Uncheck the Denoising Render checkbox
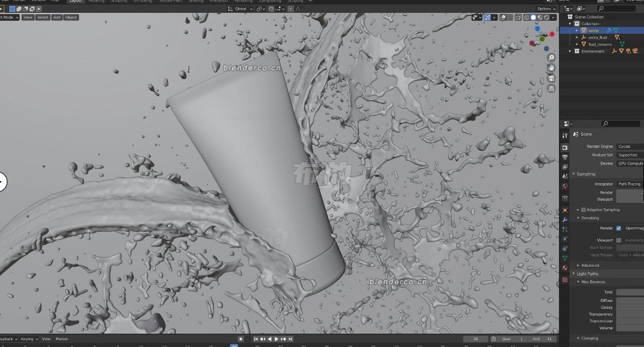 pos(619,229)
